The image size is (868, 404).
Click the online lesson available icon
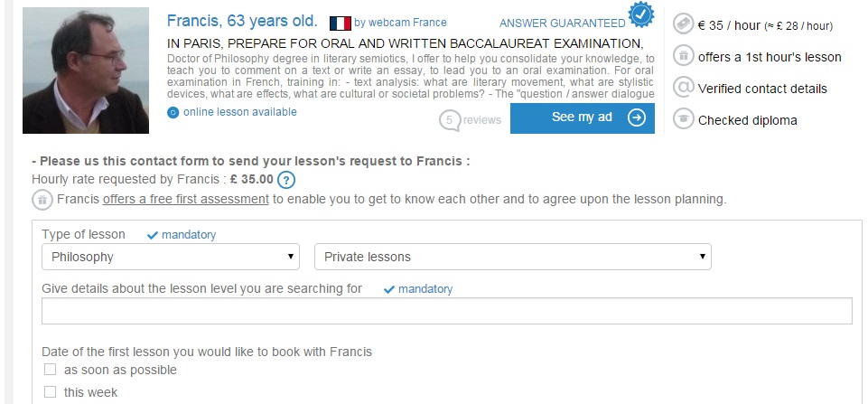coord(173,112)
